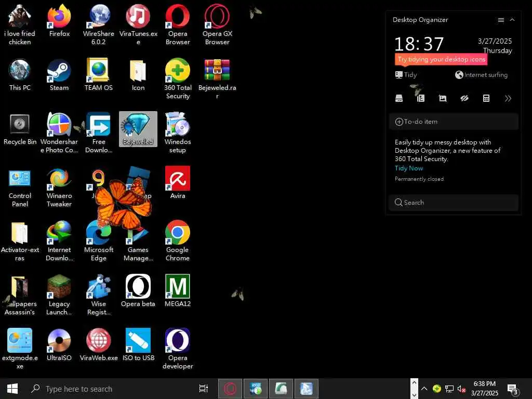Open the Windows Start menu
The width and height of the screenshot is (532, 399).
[x=12, y=389]
